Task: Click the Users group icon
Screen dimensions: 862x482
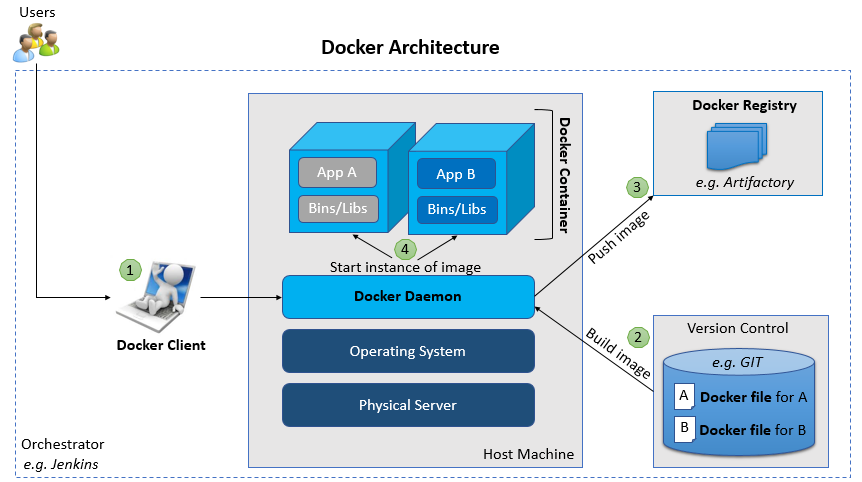Action: [36, 42]
